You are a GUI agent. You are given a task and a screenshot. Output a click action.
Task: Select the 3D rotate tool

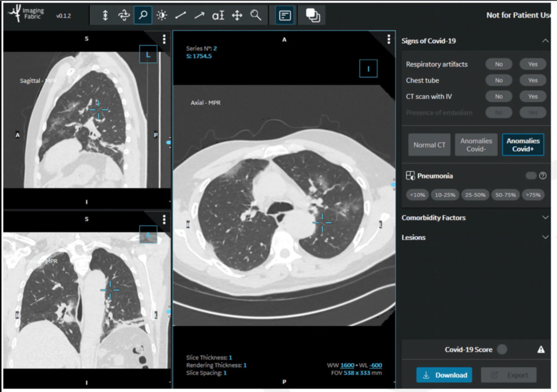[124, 16]
